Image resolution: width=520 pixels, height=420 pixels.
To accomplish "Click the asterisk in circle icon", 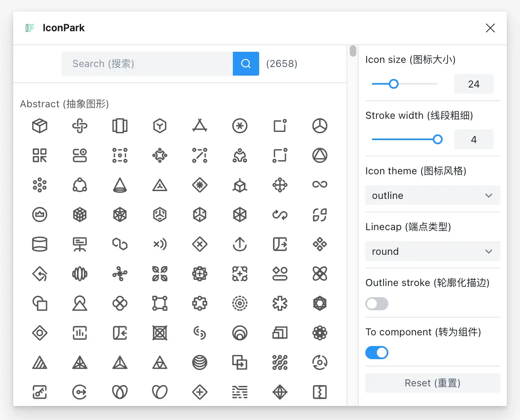I will click(x=240, y=126).
